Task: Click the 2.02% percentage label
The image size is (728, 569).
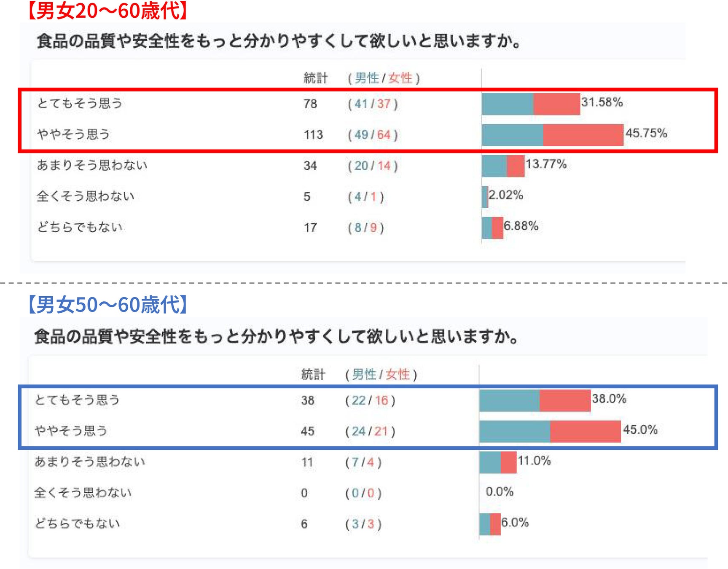Action: (506, 195)
